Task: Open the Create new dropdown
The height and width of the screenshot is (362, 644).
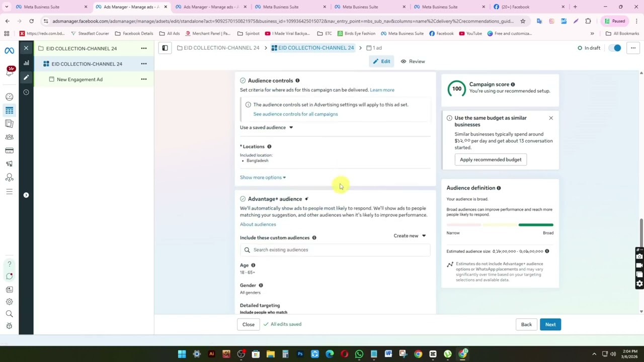Action: click(410, 236)
